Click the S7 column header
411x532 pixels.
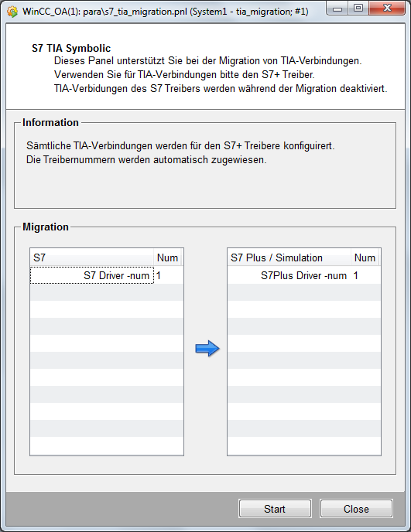click(x=91, y=257)
